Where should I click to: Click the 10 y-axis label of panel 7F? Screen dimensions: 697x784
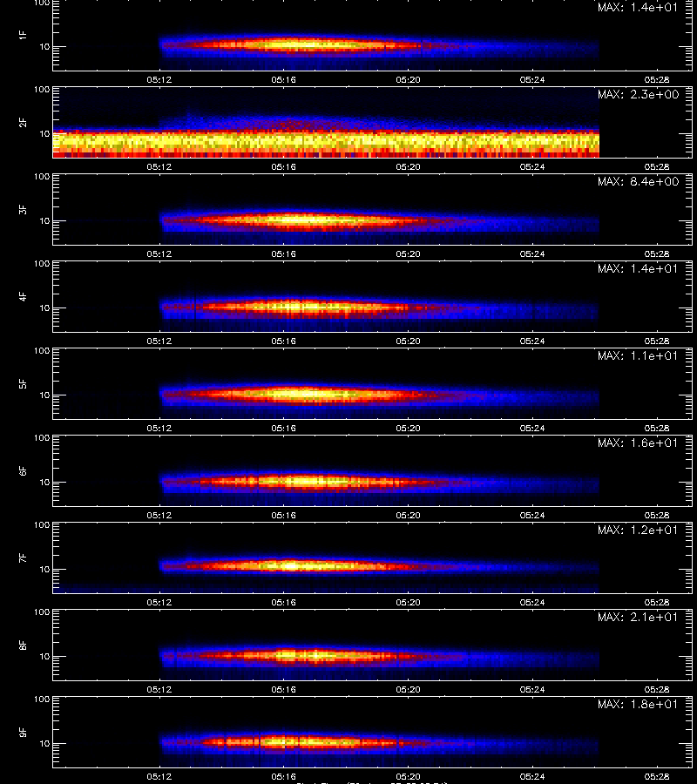click(44, 570)
